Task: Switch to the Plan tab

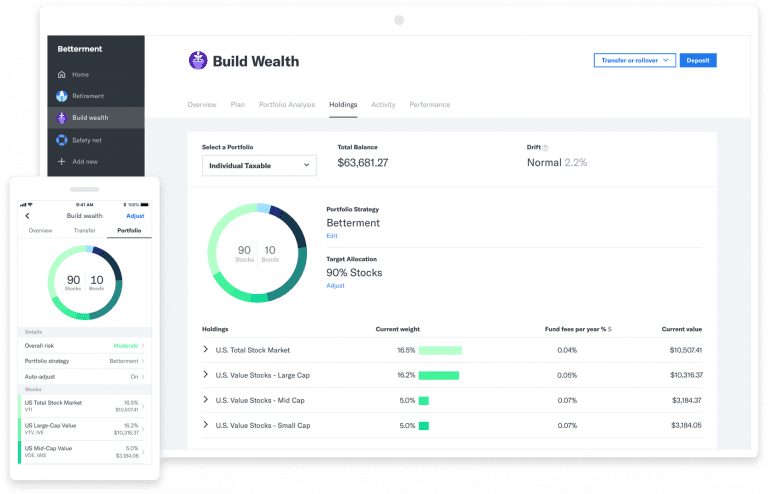Action: [x=238, y=104]
